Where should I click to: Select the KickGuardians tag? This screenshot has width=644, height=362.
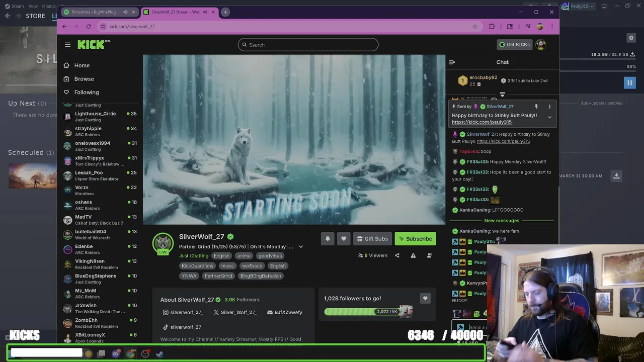[197, 266]
